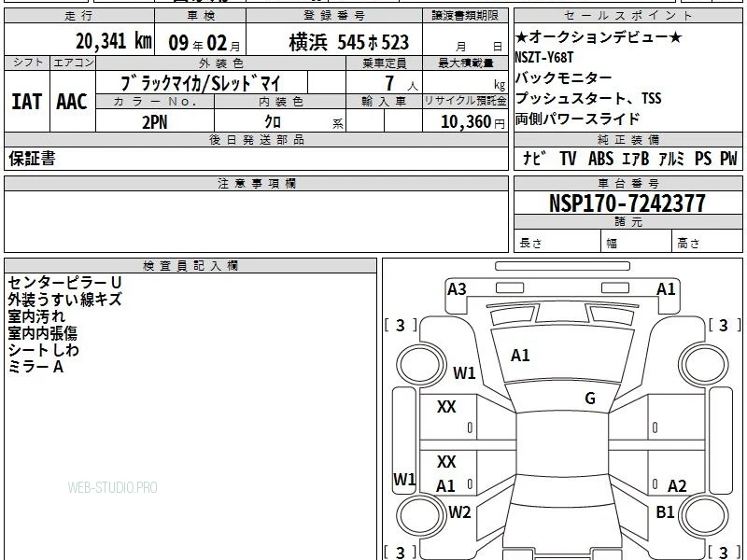
Task: Select inspection date 09年02月
Action: click(204, 43)
